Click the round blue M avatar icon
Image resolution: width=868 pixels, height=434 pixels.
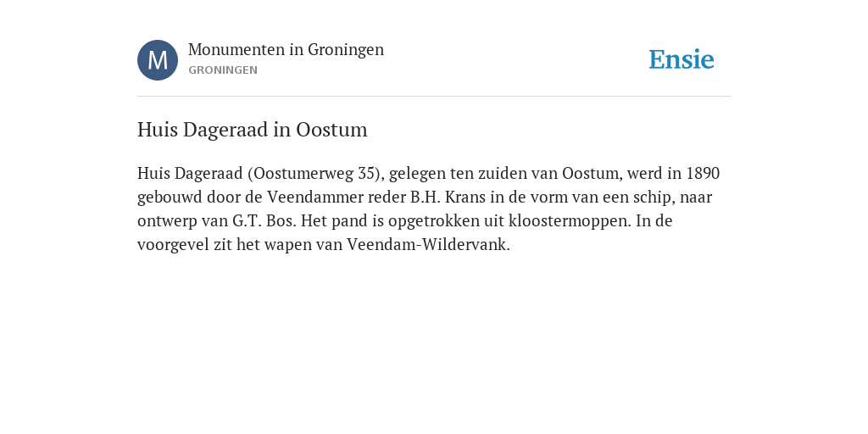[x=158, y=60]
